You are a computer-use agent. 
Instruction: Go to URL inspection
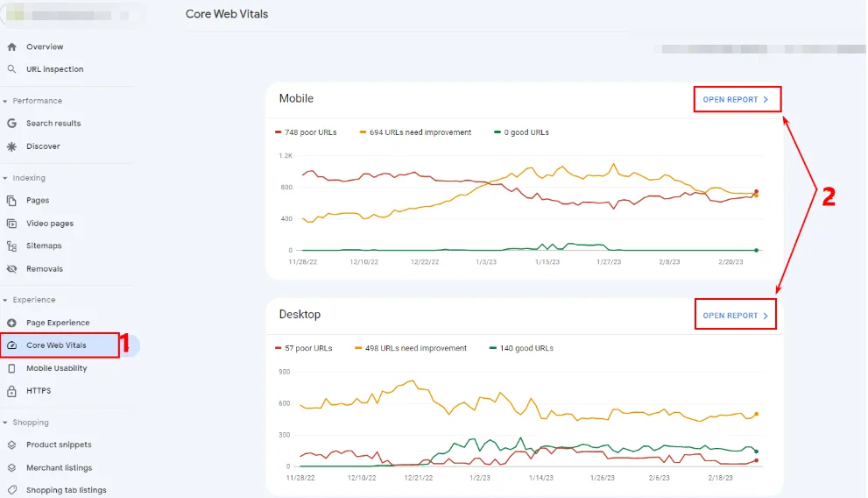[55, 69]
